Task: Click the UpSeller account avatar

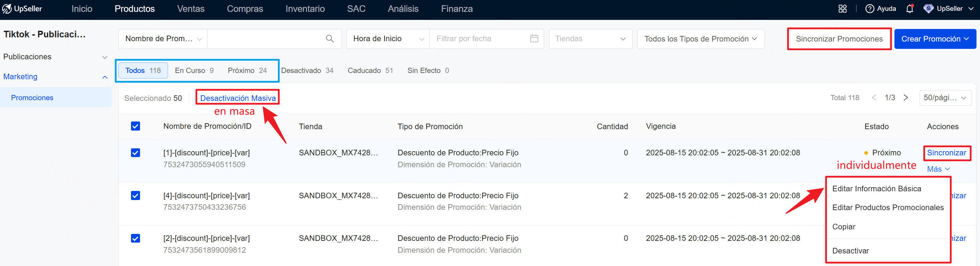Action: tap(928, 8)
